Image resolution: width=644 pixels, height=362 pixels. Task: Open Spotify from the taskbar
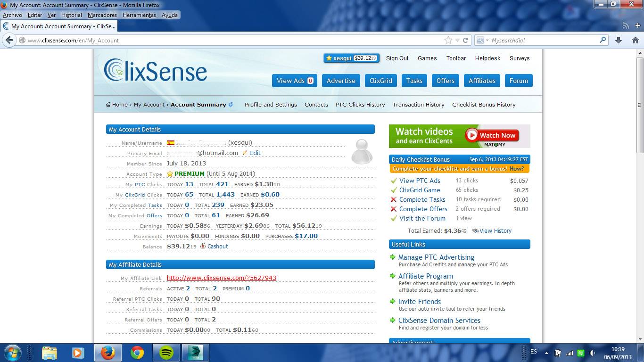click(166, 353)
